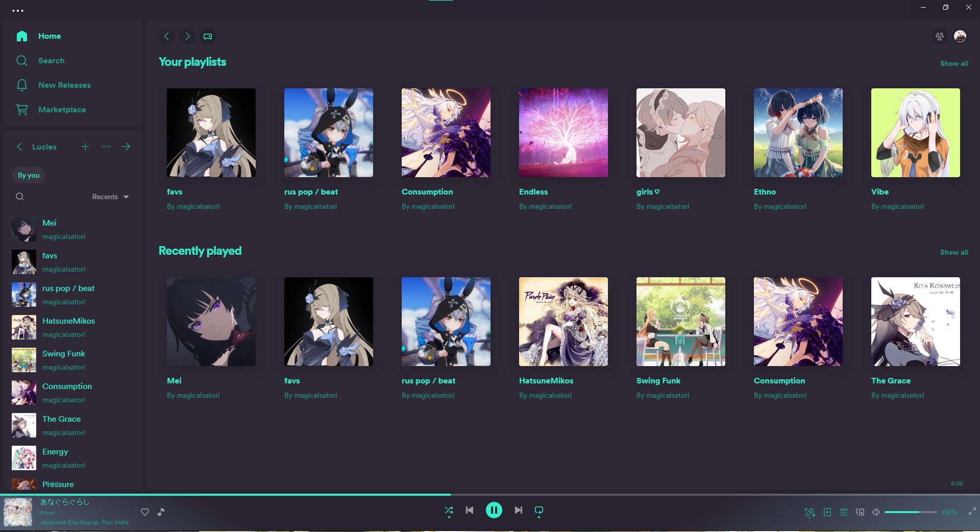Open the Connect to a device picker
The image size is (980, 532).
[x=861, y=512]
